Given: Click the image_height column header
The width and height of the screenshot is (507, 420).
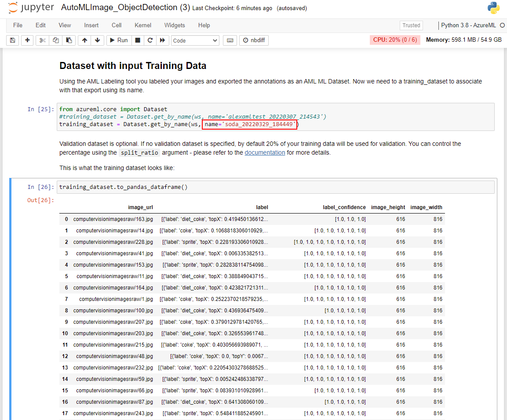Looking at the screenshot, I should point(388,207).
